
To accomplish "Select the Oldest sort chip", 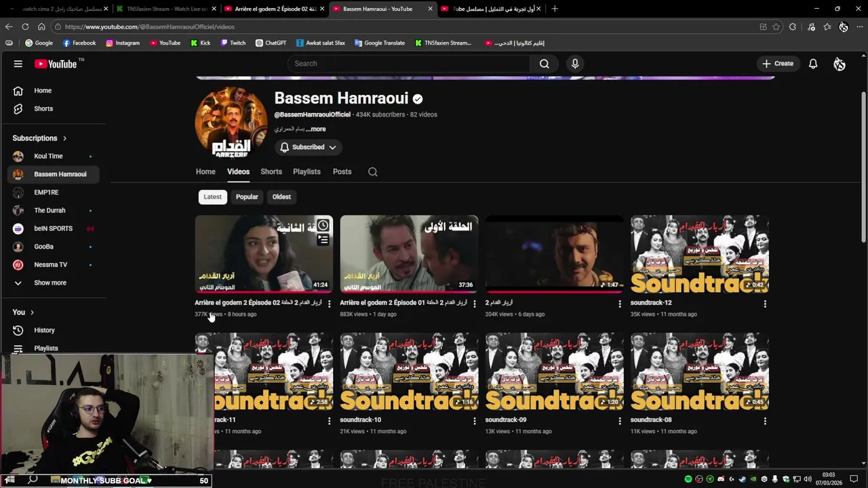I will [281, 197].
